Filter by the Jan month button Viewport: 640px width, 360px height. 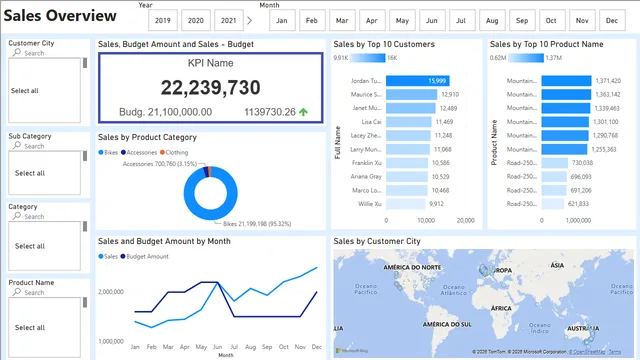tap(282, 20)
